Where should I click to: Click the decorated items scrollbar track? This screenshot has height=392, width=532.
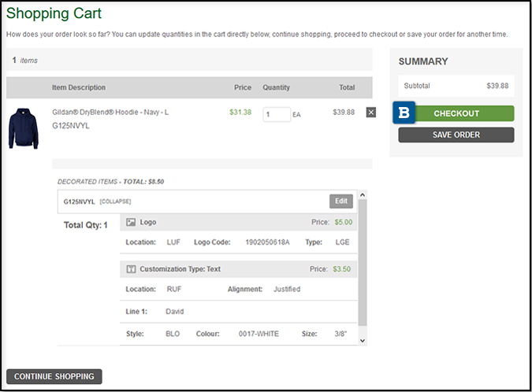click(362, 268)
